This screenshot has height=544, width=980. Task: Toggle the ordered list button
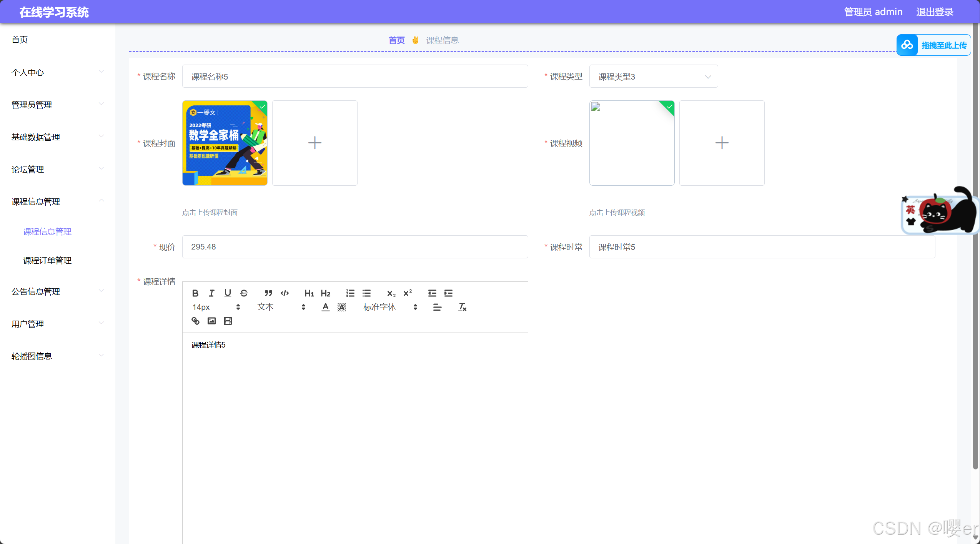pyautogui.click(x=350, y=293)
